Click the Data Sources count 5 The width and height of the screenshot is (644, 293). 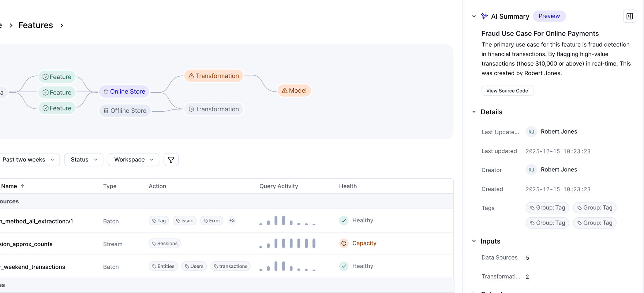528,257
